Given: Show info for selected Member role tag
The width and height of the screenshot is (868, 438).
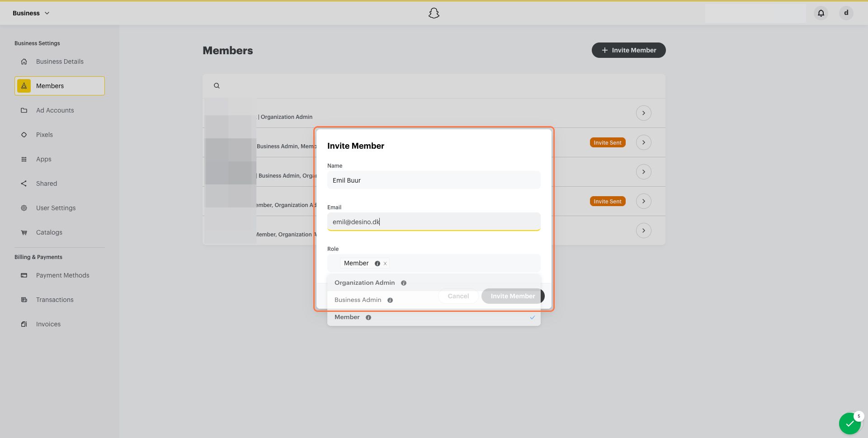Looking at the screenshot, I should click(x=377, y=264).
